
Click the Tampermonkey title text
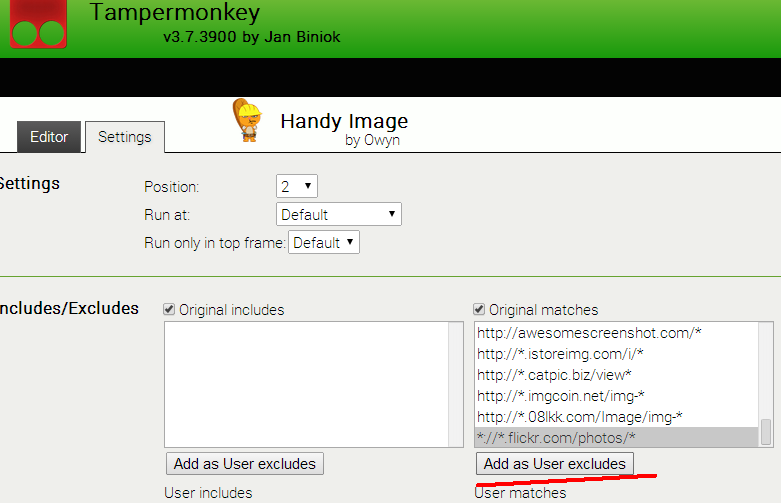coord(175,12)
